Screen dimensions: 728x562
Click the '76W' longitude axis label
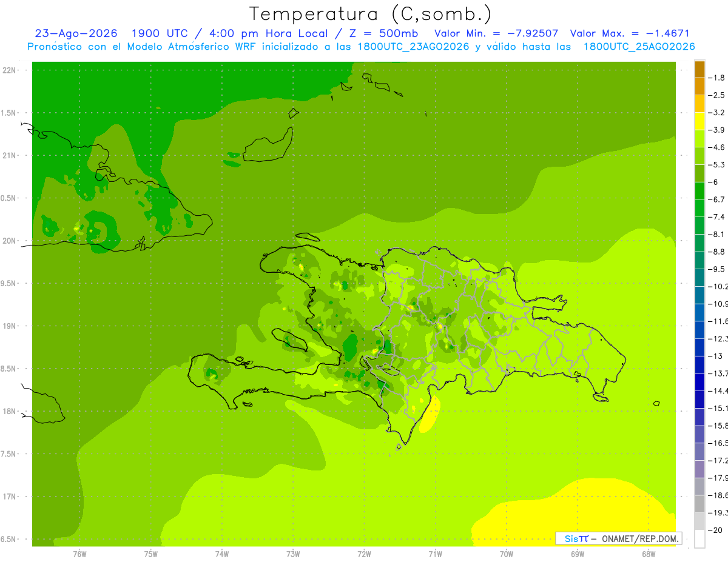click(79, 554)
